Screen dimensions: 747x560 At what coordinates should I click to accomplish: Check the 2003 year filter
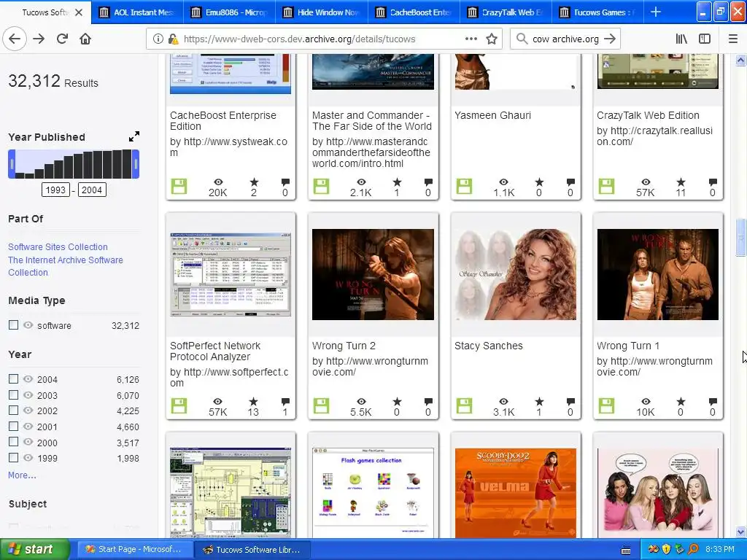(x=13, y=394)
